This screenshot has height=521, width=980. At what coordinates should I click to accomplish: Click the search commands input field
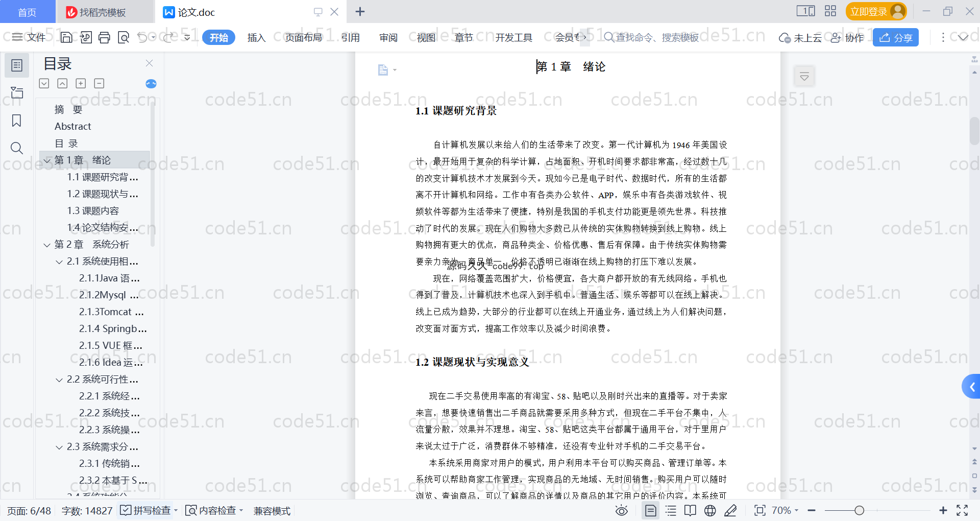[x=651, y=37]
